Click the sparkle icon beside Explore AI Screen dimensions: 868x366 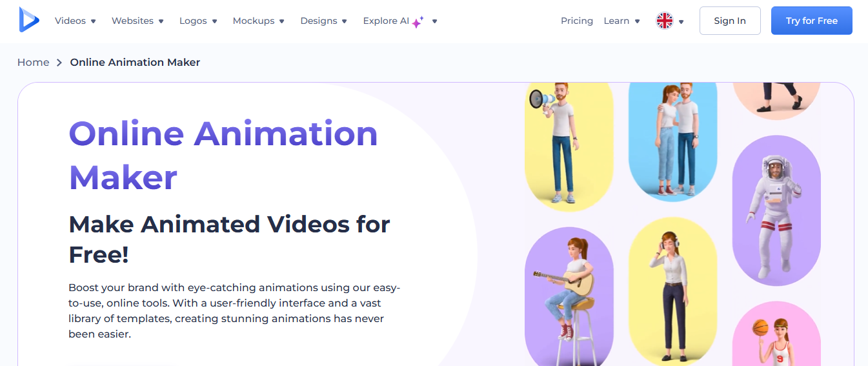[x=418, y=22]
